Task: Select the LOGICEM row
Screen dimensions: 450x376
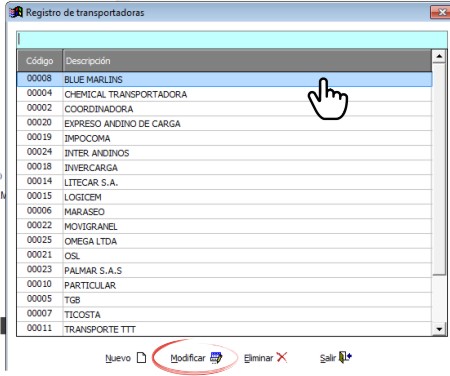Action: coord(224,197)
